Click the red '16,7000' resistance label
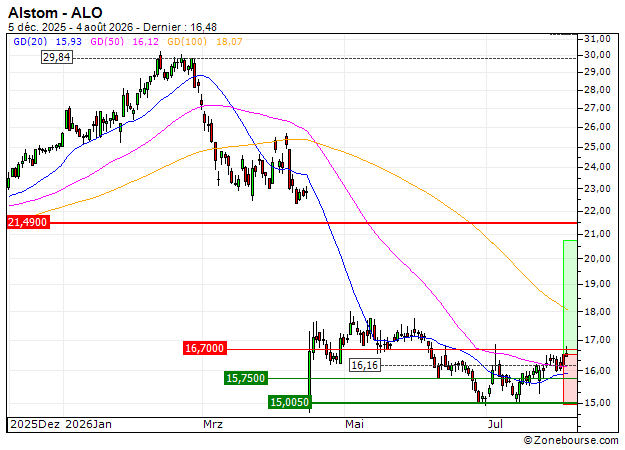The width and height of the screenshot is (625, 450). click(x=205, y=348)
